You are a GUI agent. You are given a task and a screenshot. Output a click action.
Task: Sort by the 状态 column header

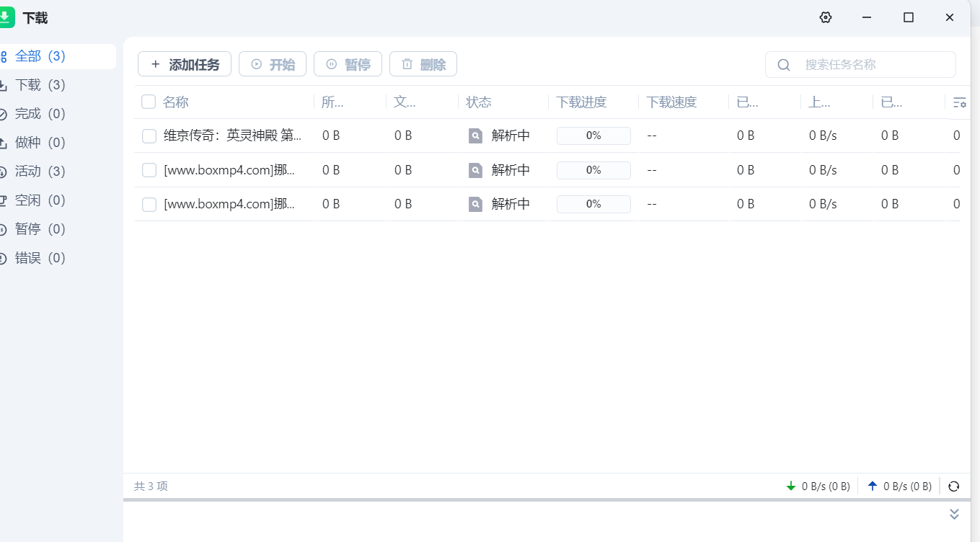(x=479, y=102)
